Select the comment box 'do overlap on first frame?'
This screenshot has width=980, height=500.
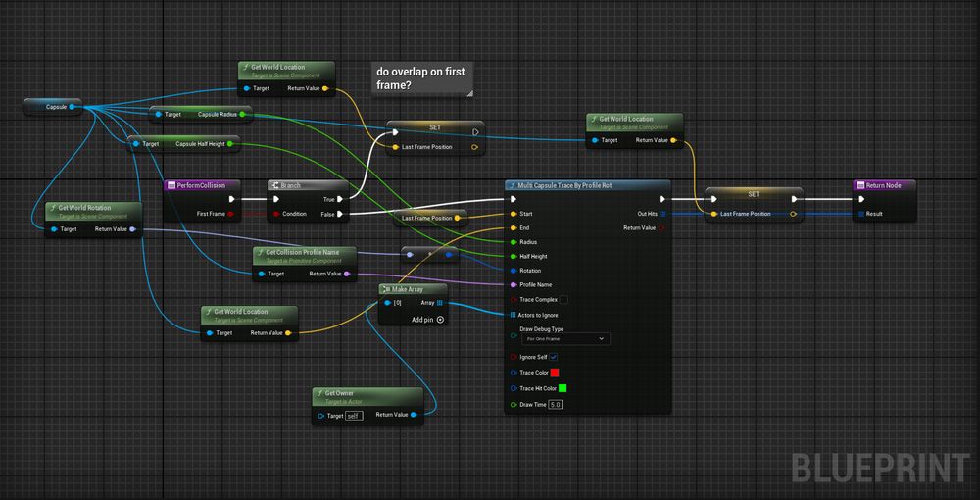point(422,78)
